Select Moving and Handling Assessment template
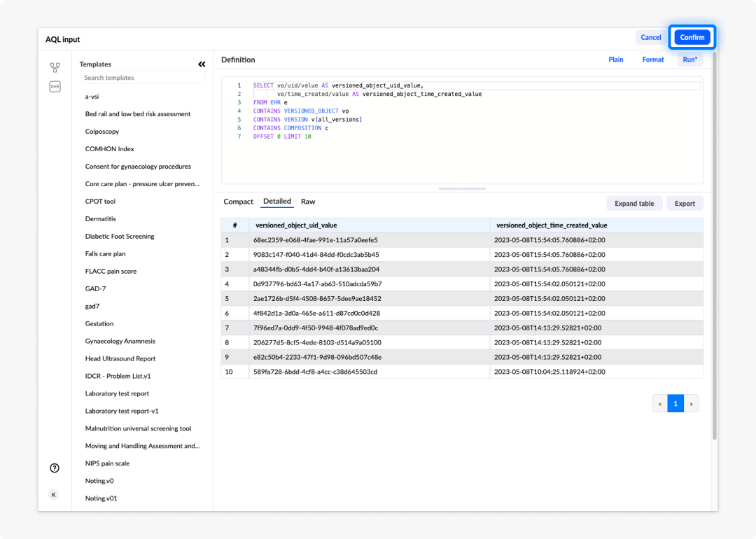This screenshot has width=756, height=539. [142, 446]
